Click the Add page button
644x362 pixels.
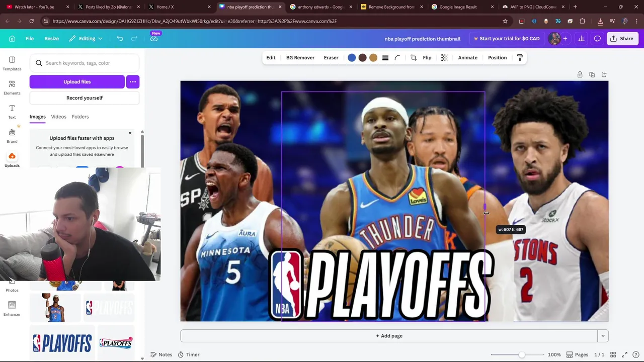point(389,336)
